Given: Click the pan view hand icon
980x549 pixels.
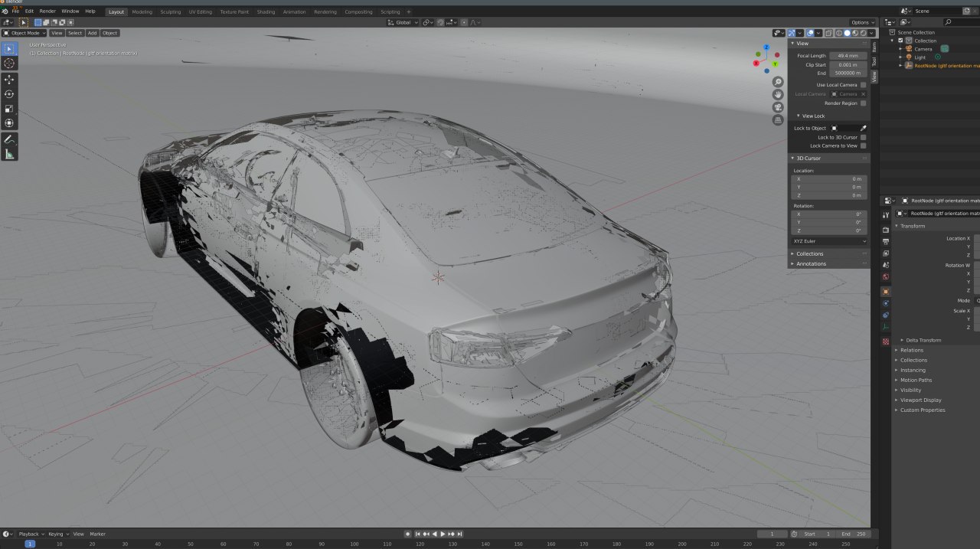Looking at the screenshot, I should (x=778, y=94).
